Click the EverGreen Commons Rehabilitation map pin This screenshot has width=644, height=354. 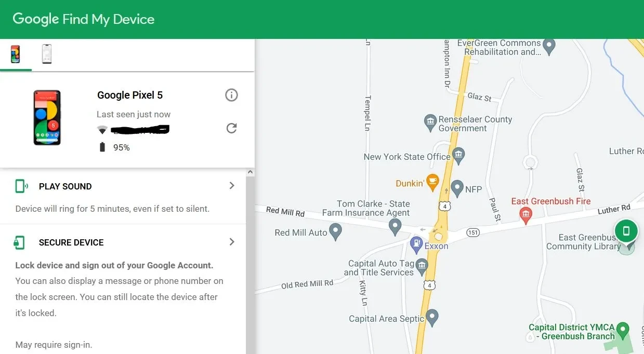point(549,46)
